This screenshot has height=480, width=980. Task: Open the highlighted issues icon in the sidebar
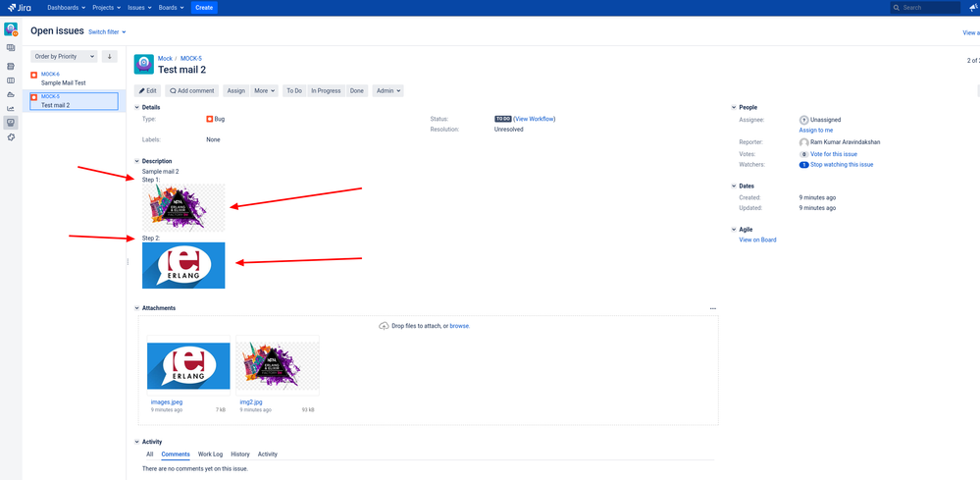pos(11,123)
